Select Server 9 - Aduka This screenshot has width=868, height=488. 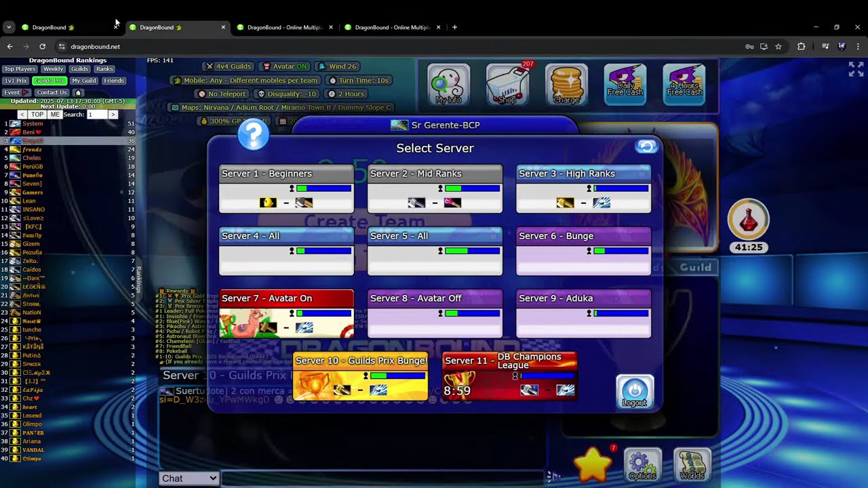583,313
